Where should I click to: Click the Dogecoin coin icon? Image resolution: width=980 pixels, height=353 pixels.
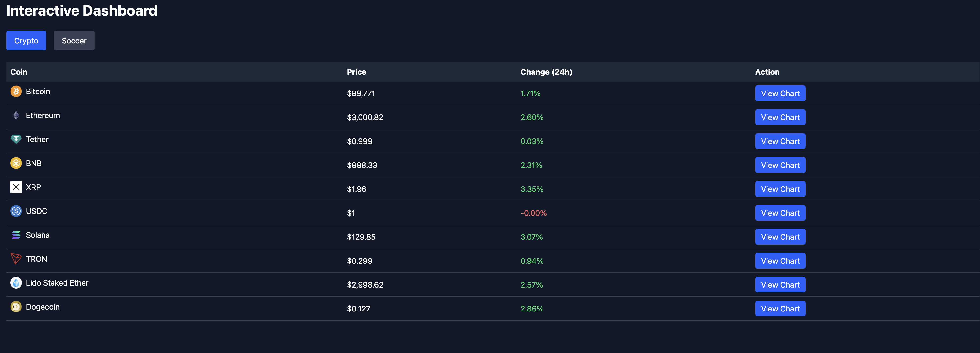[16, 307]
